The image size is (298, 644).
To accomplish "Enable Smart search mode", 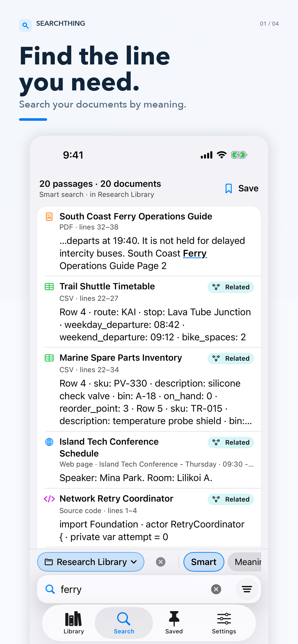I will 204,562.
